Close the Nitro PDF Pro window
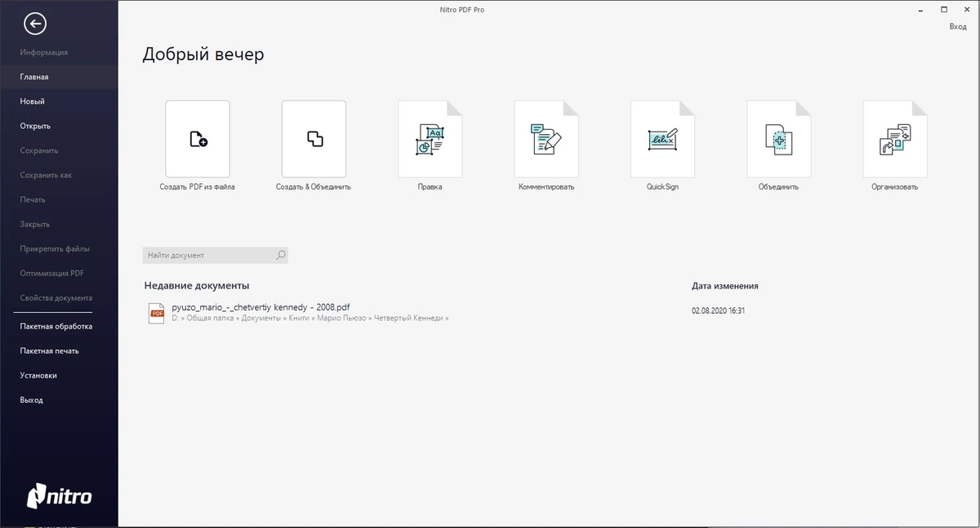 965,9
